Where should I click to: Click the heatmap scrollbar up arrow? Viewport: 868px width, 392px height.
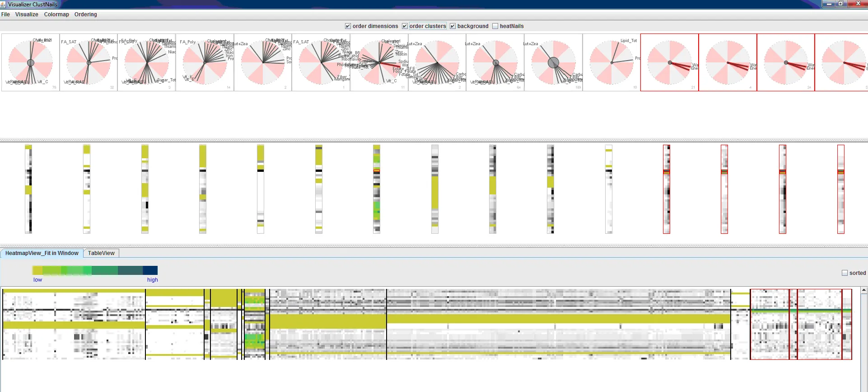864,290
